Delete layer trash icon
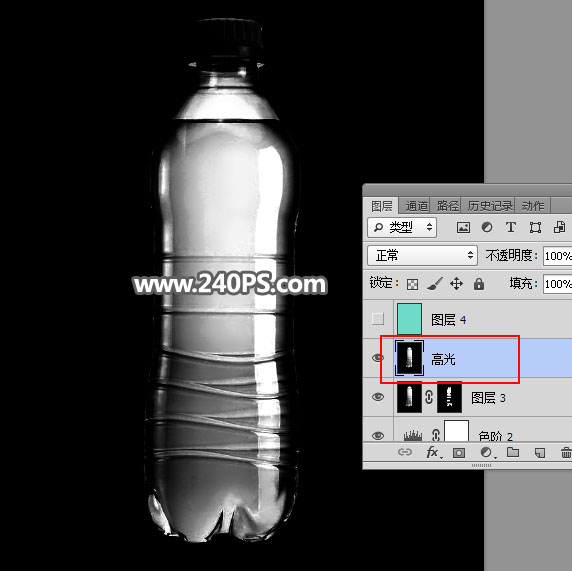This screenshot has width=572, height=571. [566, 453]
